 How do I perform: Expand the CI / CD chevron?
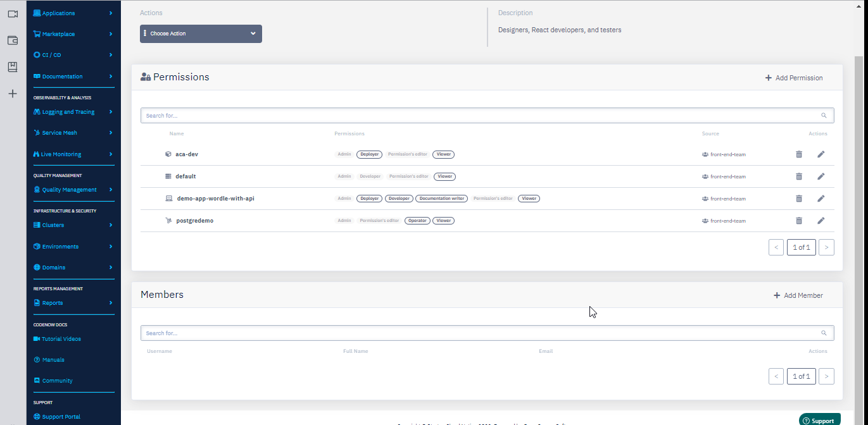[x=111, y=55]
